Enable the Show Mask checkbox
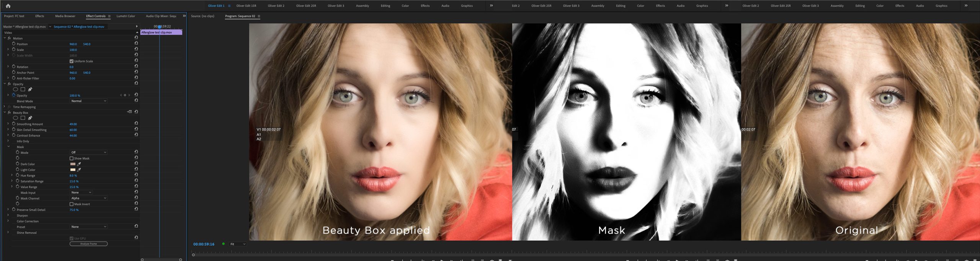980x261 pixels. [x=72, y=158]
